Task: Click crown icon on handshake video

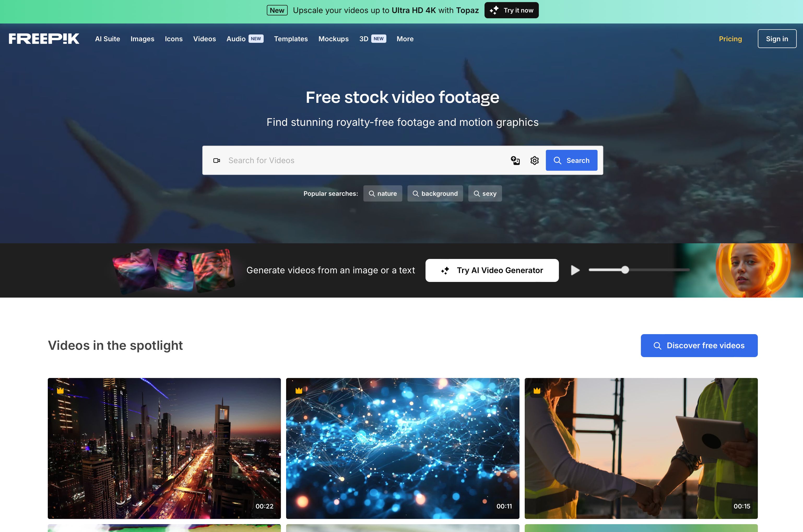Action: tap(537, 391)
